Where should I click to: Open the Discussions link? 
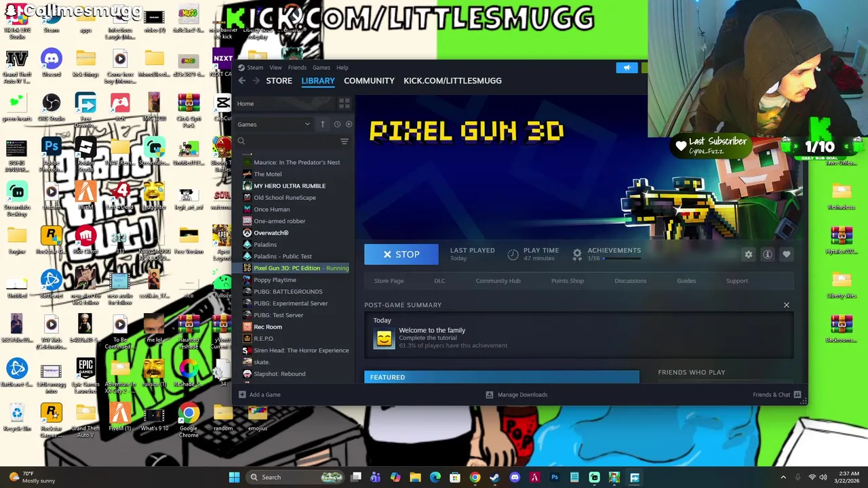pyautogui.click(x=631, y=281)
